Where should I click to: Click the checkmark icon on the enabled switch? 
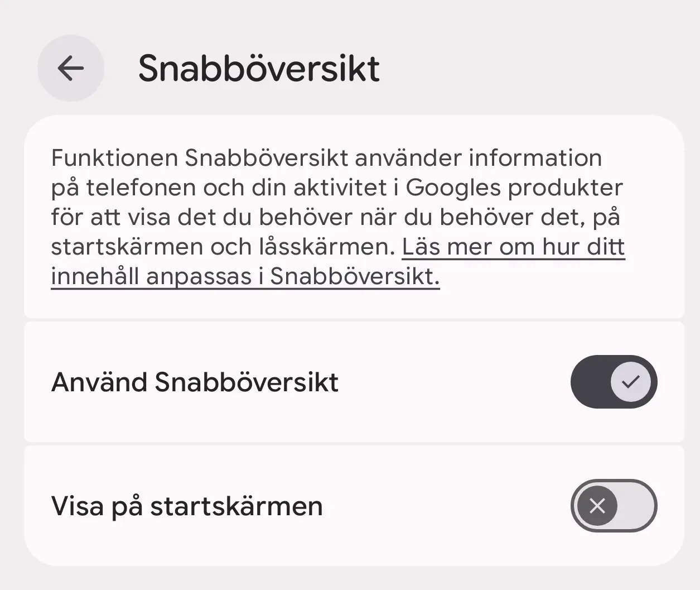click(630, 382)
